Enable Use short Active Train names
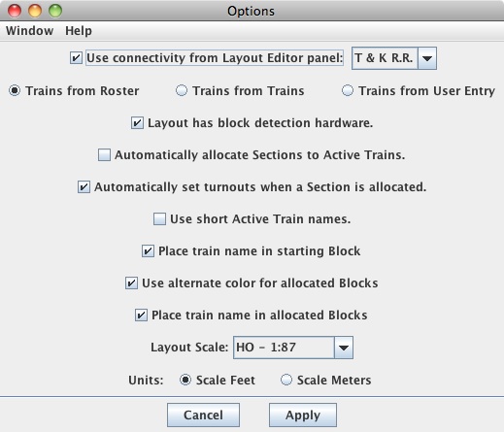Screen dimensions: 504x432 [159, 219]
